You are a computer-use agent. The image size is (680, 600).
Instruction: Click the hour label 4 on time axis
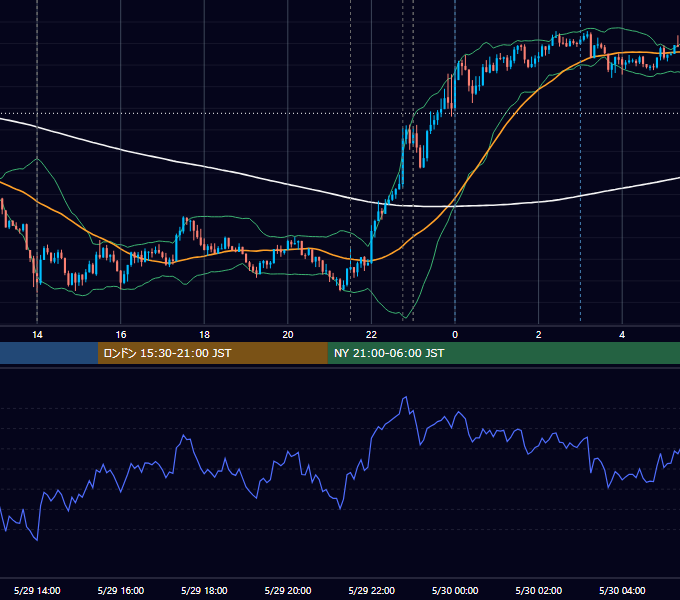click(622, 335)
